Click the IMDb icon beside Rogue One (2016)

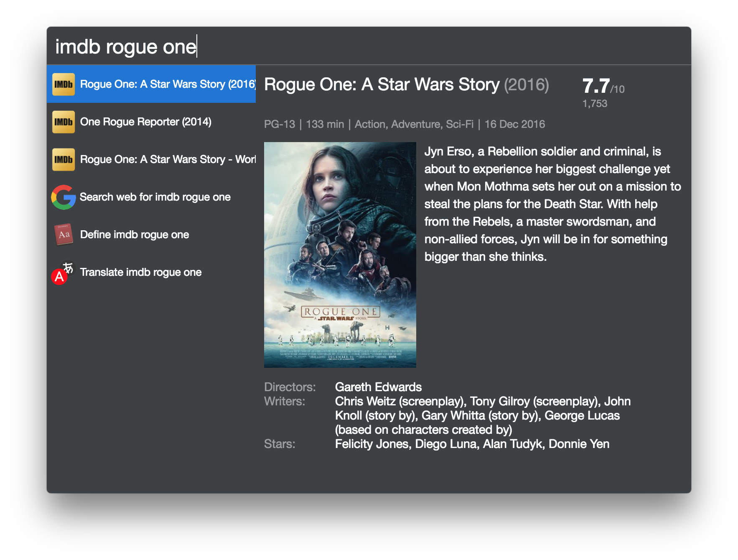click(64, 84)
